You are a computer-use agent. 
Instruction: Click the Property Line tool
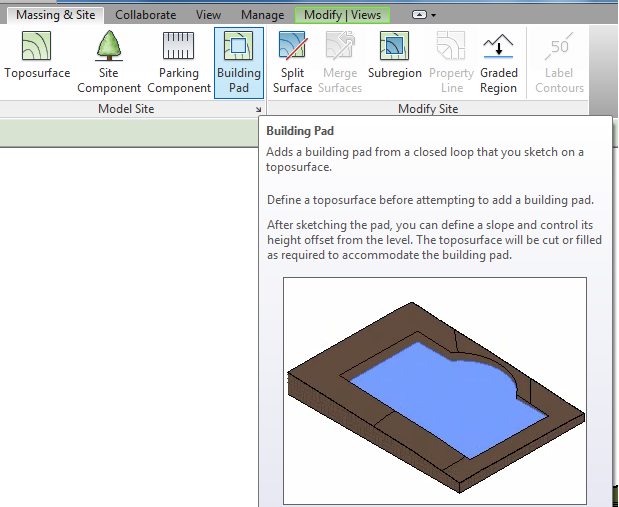pyautogui.click(x=451, y=61)
